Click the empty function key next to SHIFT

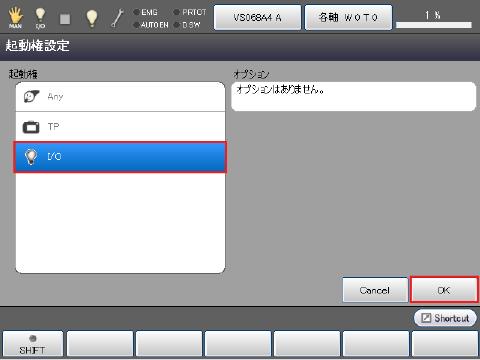pos(100,344)
